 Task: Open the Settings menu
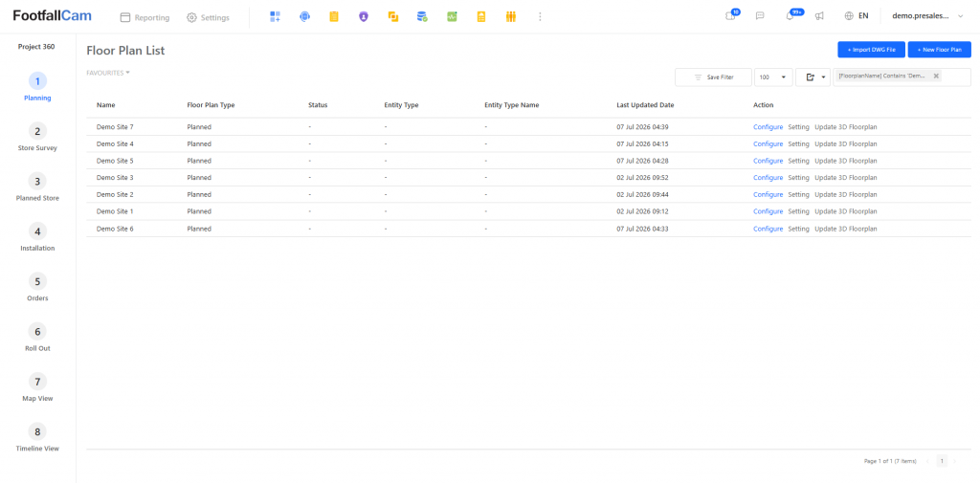[208, 17]
